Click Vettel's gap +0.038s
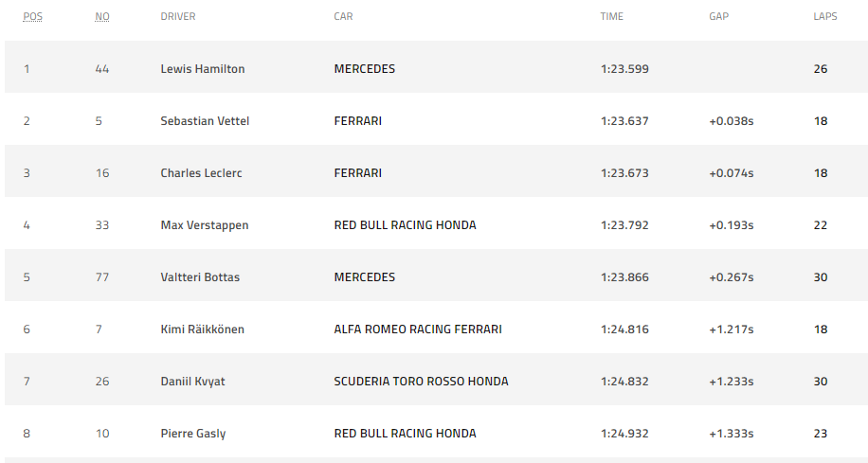This screenshot has width=868, height=463. pos(731,121)
